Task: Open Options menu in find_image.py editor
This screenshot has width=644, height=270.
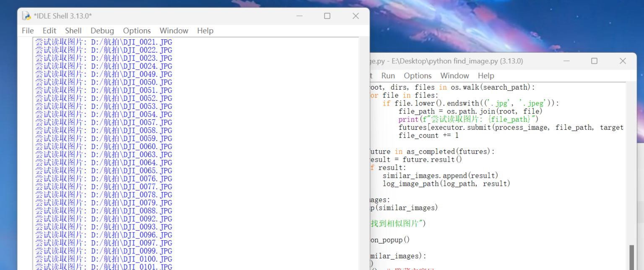Action: [418, 76]
